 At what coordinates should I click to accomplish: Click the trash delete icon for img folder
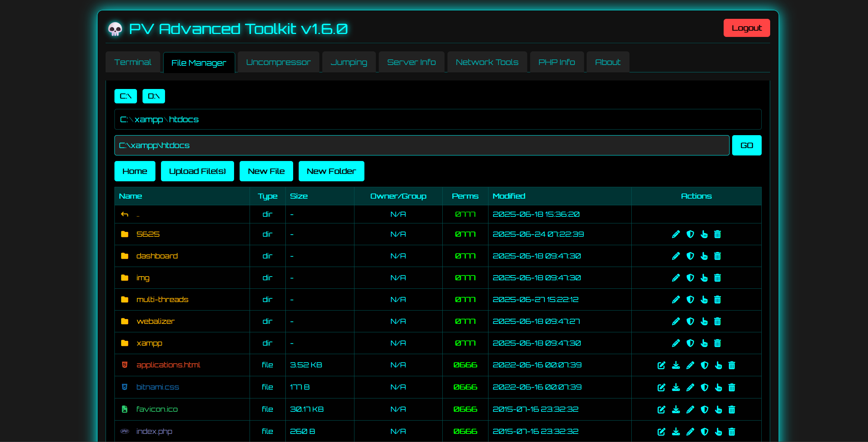tap(717, 278)
